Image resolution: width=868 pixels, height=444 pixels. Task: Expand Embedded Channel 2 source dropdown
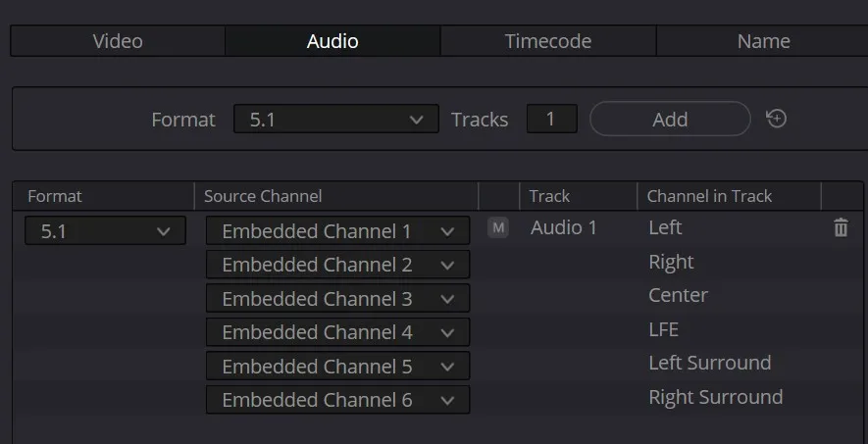337,265
